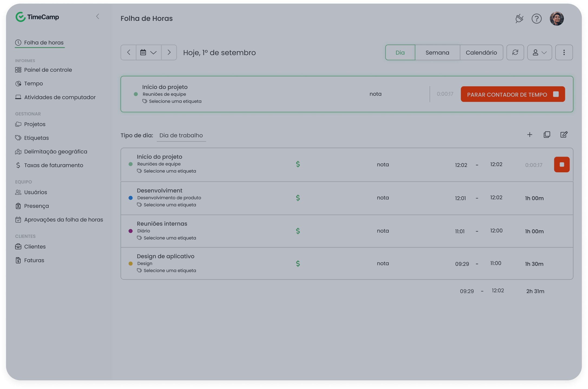Open Delimitação geográfica

[51, 151]
